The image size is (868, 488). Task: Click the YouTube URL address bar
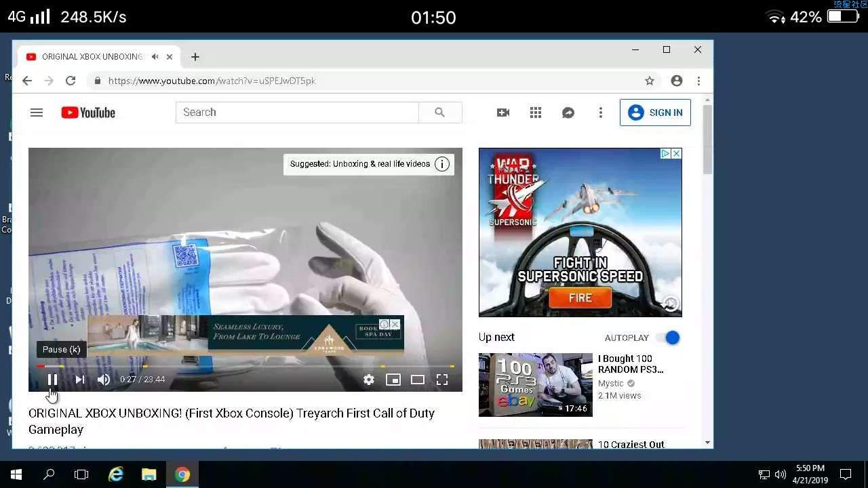366,81
